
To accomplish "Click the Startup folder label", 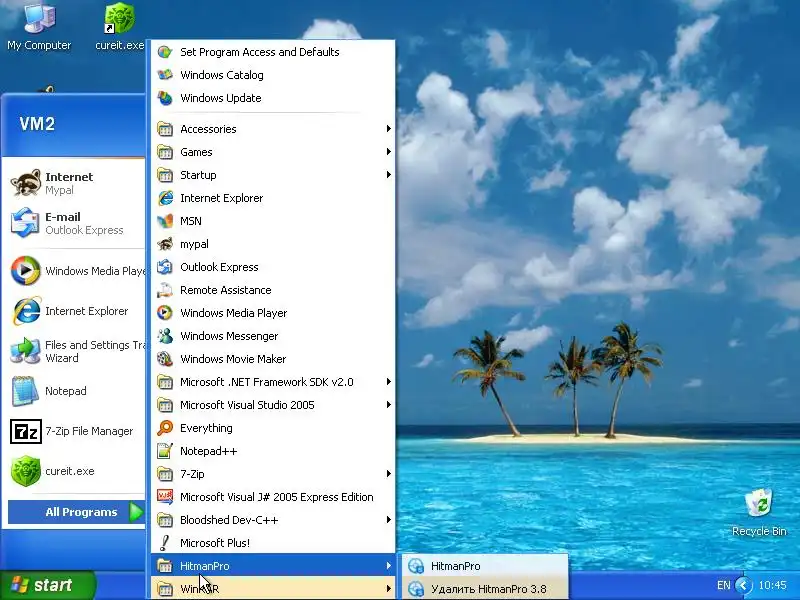I will [x=198, y=175].
